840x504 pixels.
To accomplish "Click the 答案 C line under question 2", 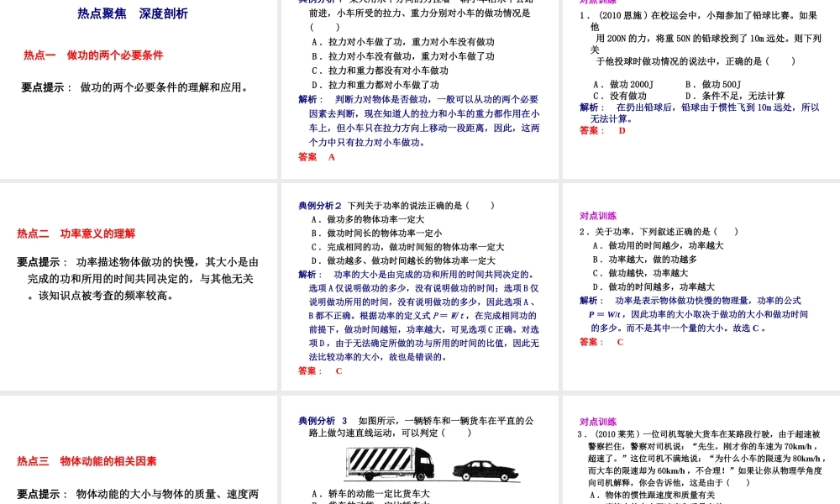I will (601, 342).
